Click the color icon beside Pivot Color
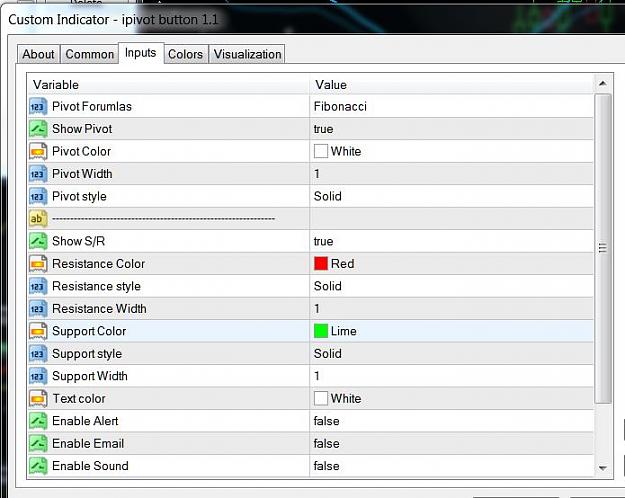Image resolution: width=625 pixels, height=498 pixels. [x=38, y=152]
